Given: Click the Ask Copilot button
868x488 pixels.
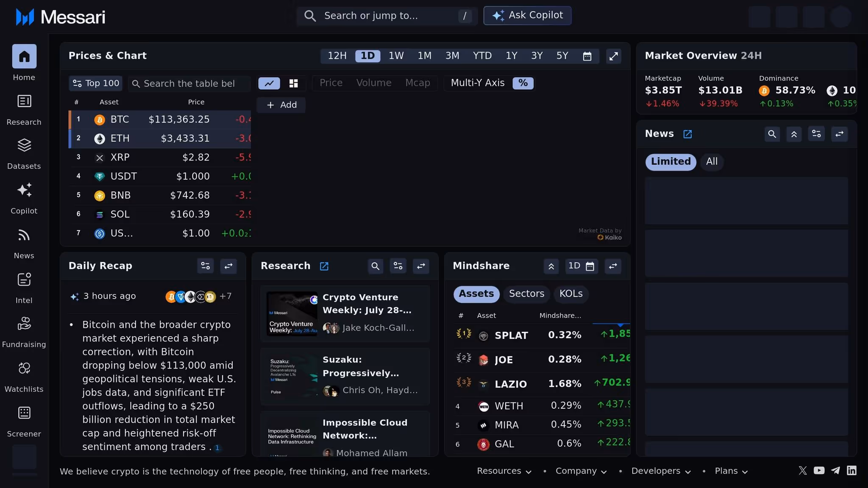Looking at the screenshot, I should [x=527, y=16].
